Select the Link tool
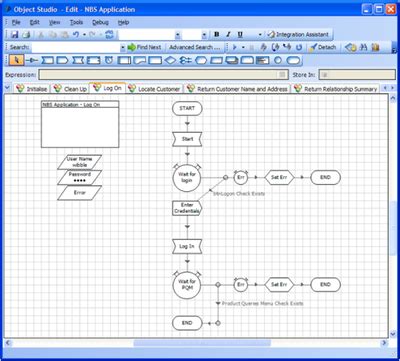 coord(32,60)
